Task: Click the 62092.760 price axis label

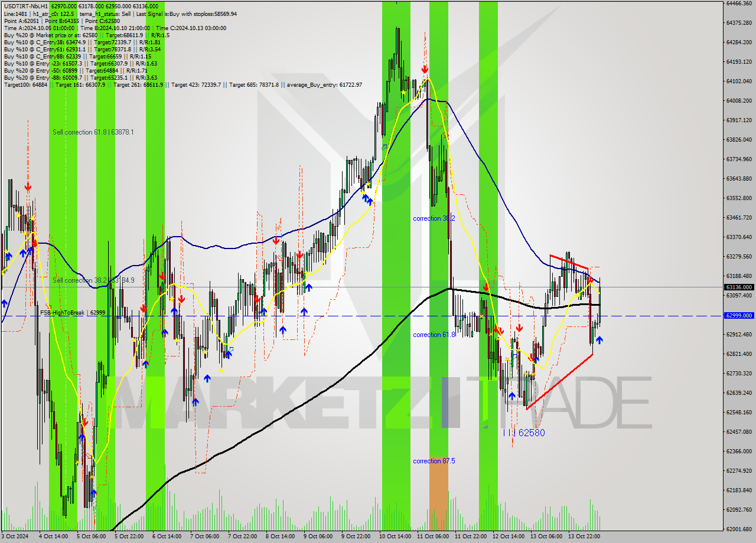Action: (x=738, y=509)
